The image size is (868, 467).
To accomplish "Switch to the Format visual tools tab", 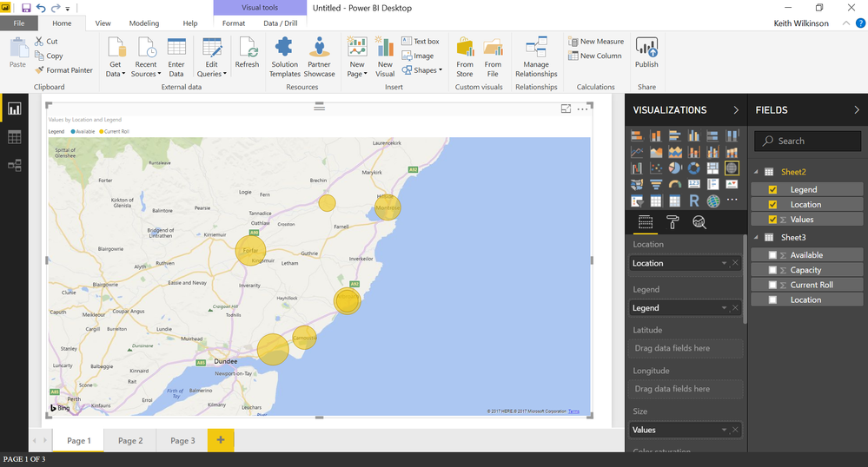I will pyautogui.click(x=234, y=23).
